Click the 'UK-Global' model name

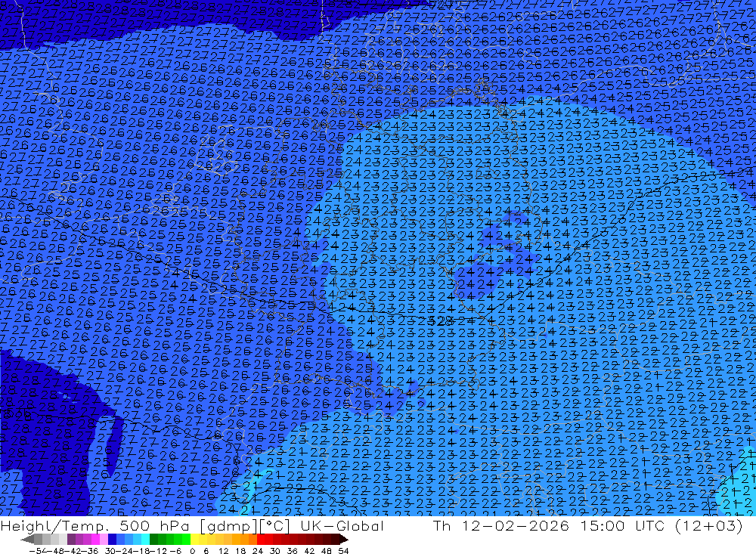(342, 525)
